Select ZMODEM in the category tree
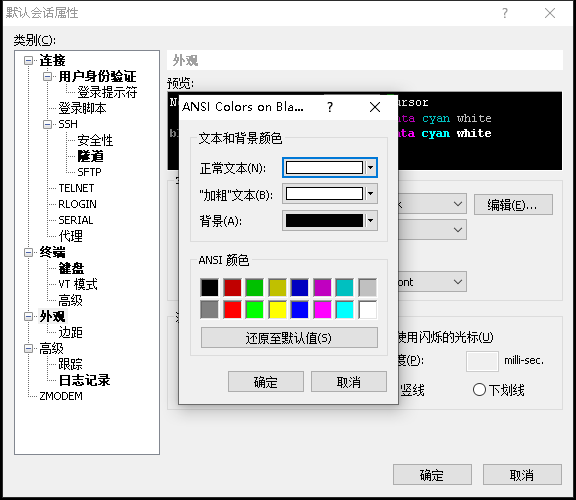 point(61,396)
